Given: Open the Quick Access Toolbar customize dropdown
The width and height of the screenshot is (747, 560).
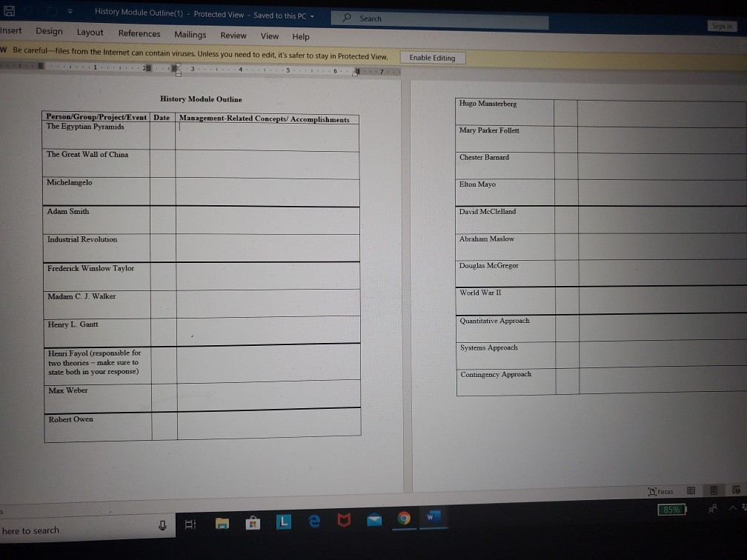Looking at the screenshot, I should pyautogui.click(x=70, y=11).
